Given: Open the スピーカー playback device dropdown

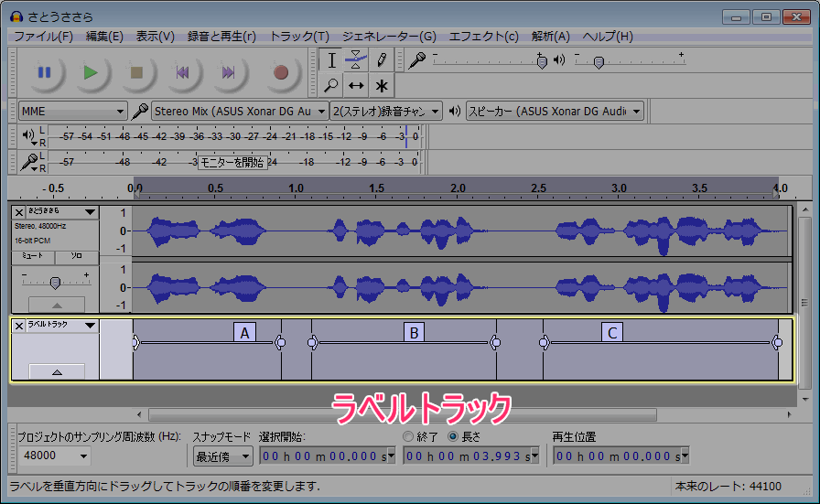Looking at the screenshot, I should (555, 112).
